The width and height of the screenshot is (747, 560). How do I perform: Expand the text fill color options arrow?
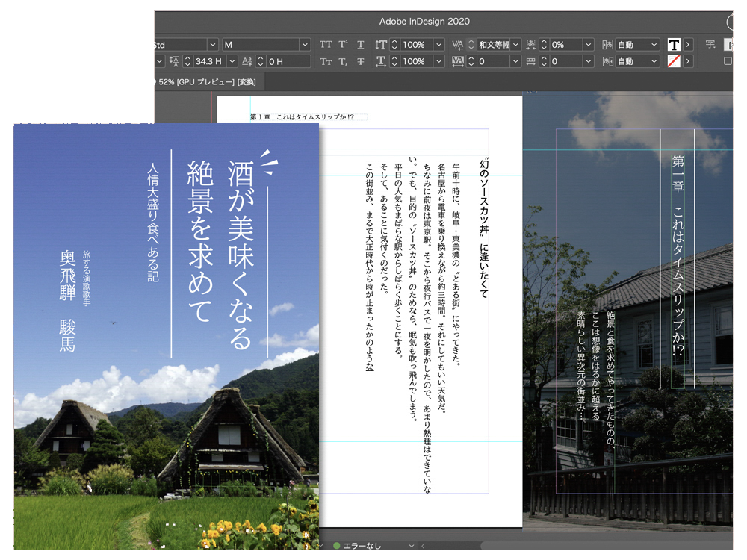[687, 45]
